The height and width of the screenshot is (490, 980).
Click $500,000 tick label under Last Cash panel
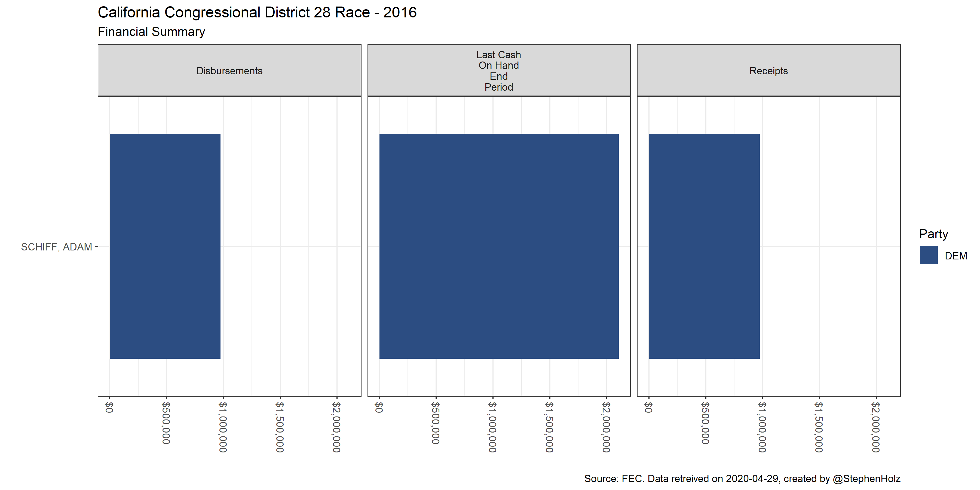(436, 423)
